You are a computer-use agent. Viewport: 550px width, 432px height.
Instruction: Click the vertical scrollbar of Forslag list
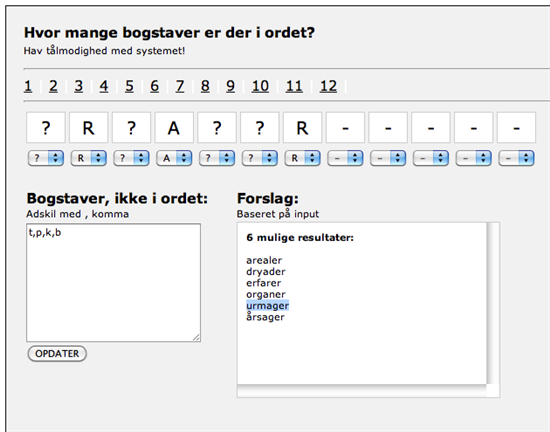[493, 303]
